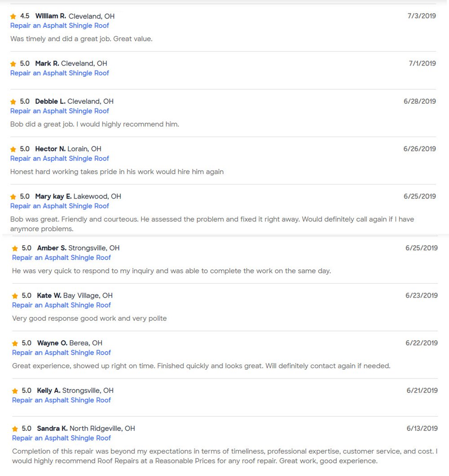Open William R.'s Repair an Asphalt Shingle Roof link
The width and height of the screenshot is (449, 476).
(x=60, y=26)
